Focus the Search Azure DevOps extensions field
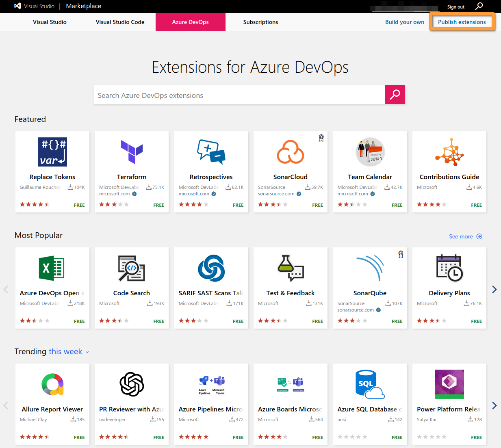 click(x=239, y=95)
